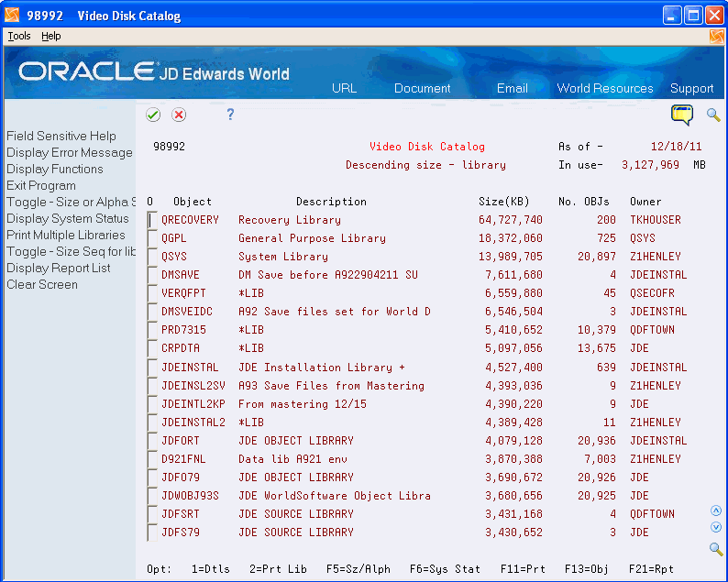This screenshot has width=728, height=582.
Task: Click the QRECOVERY object name
Action: coord(190,220)
